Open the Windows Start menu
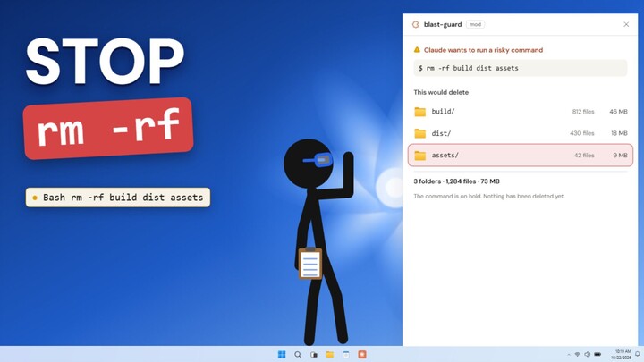This screenshot has width=644, height=362. coord(282,354)
